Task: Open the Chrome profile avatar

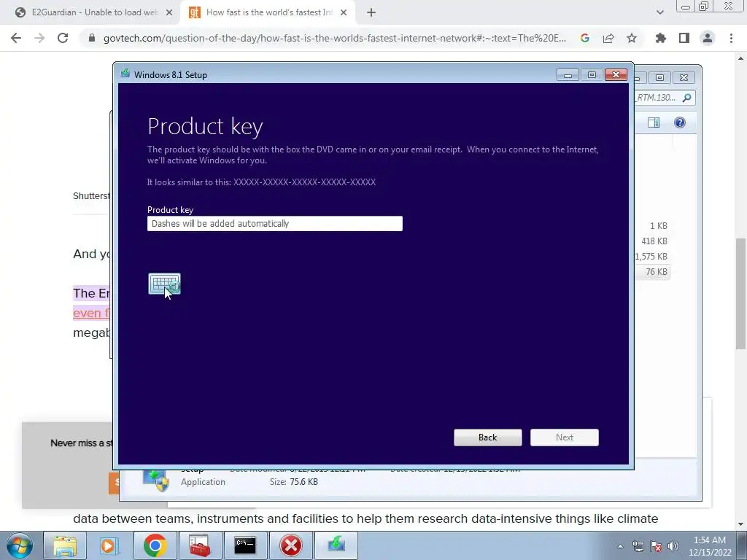Action: coord(708,38)
